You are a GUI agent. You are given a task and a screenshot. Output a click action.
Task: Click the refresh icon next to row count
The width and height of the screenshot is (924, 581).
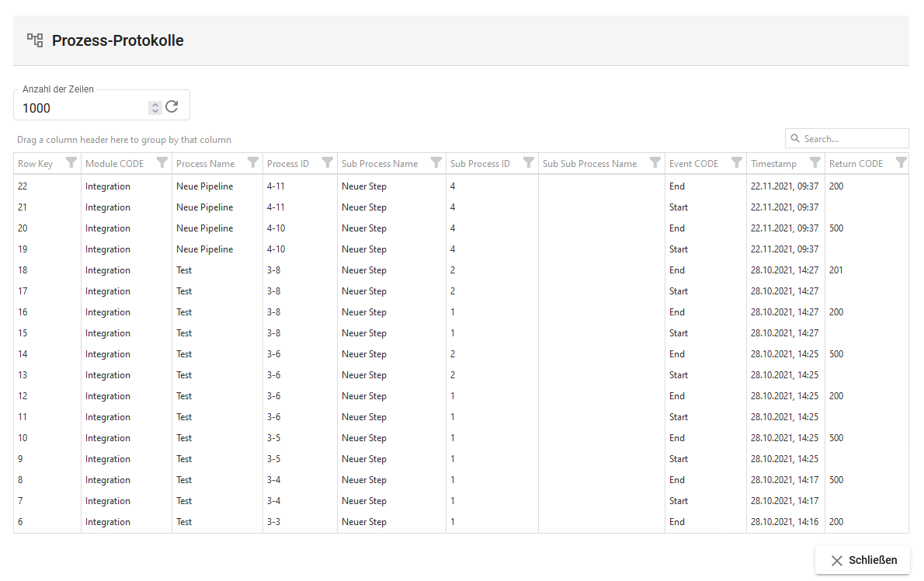click(x=172, y=107)
